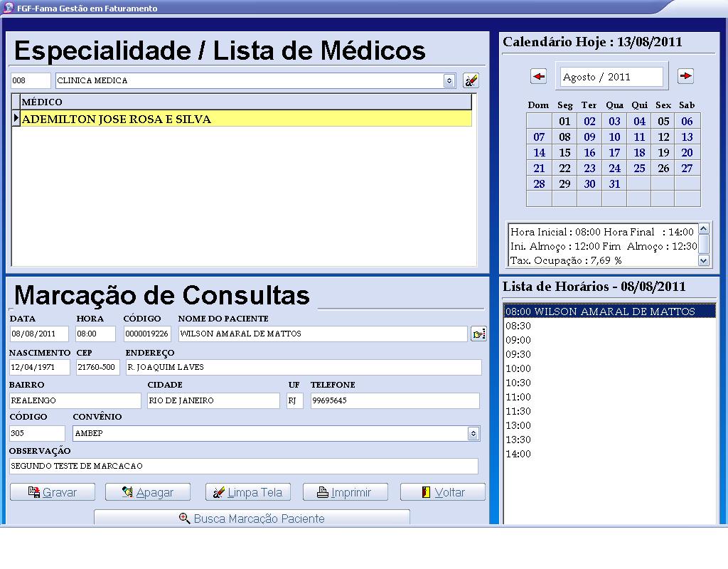This screenshot has width=728, height=569.
Task: Select the 08:30 time slot
Action: (609, 326)
